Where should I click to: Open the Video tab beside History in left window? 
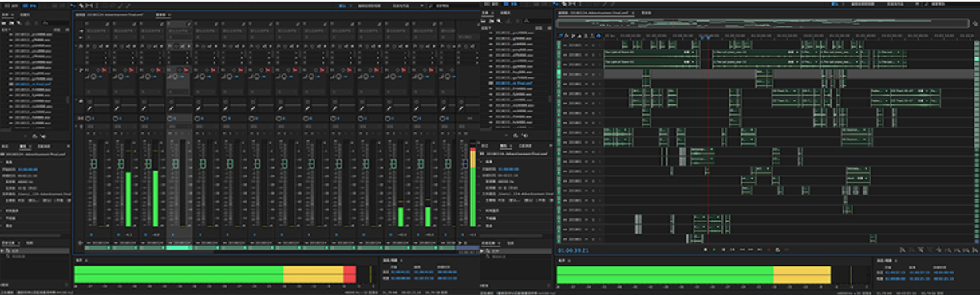point(30,243)
